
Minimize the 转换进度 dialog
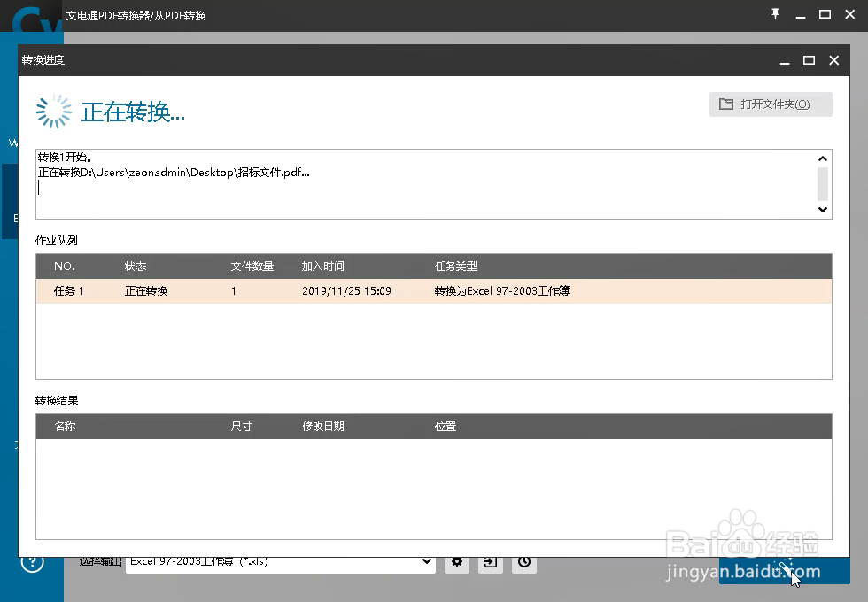click(x=785, y=60)
